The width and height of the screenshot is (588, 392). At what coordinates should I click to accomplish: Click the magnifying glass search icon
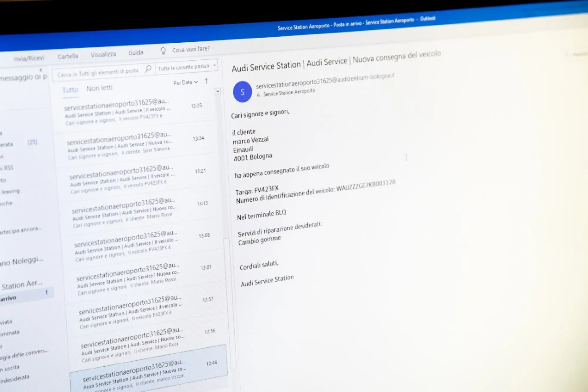click(148, 69)
